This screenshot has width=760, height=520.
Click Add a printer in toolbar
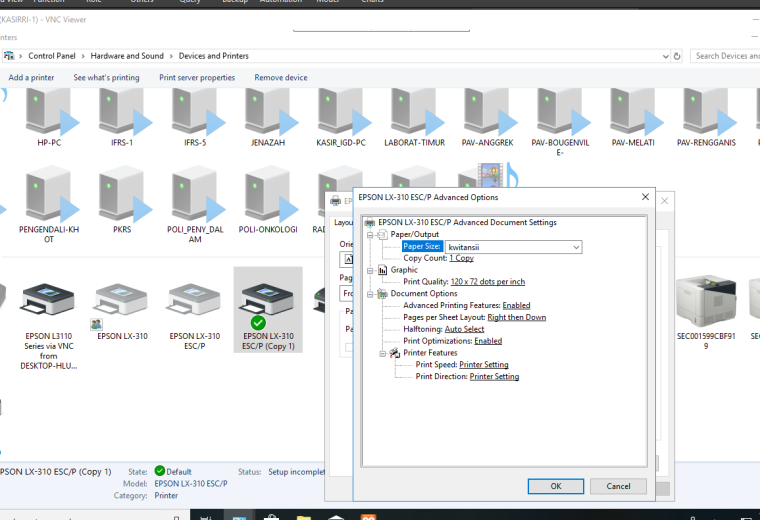[x=31, y=78]
